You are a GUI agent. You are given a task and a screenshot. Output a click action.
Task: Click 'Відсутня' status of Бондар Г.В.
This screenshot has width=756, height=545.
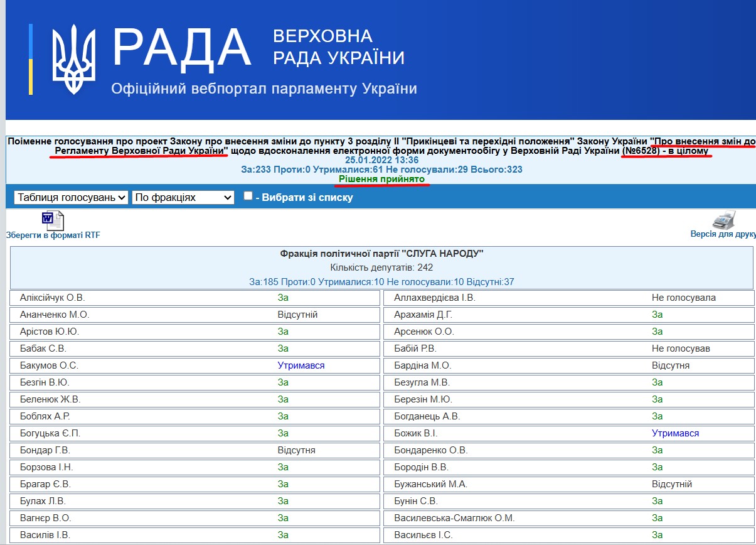pyautogui.click(x=297, y=450)
